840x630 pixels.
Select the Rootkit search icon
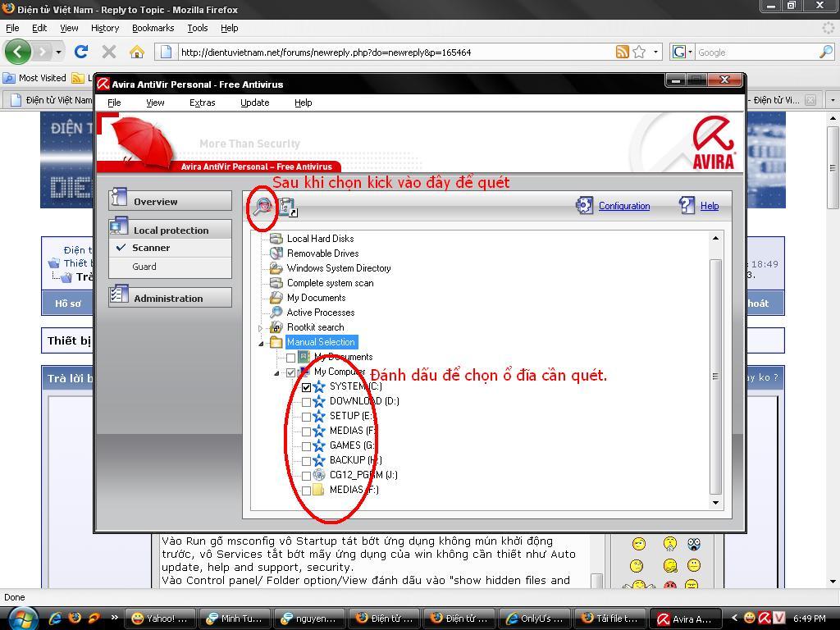(x=276, y=326)
